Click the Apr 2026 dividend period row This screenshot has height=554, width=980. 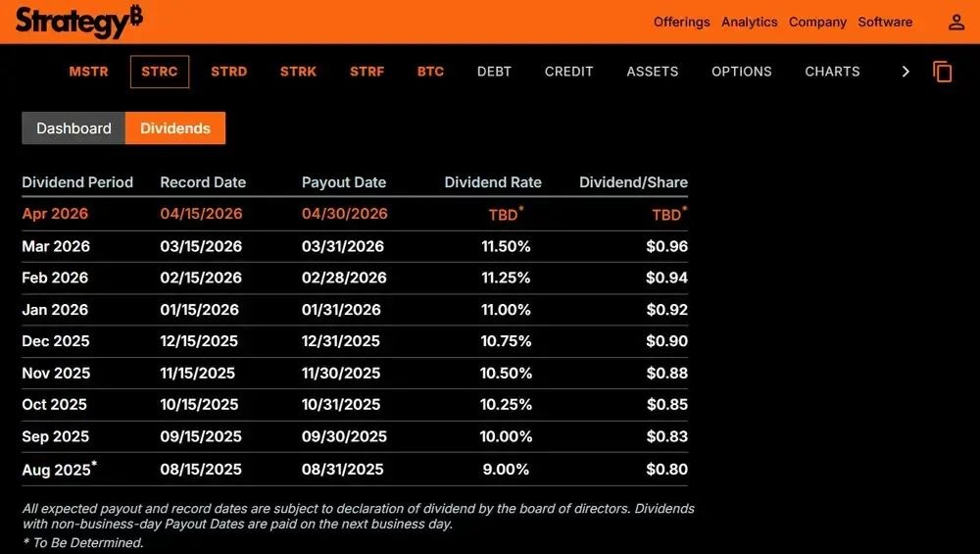point(355,214)
